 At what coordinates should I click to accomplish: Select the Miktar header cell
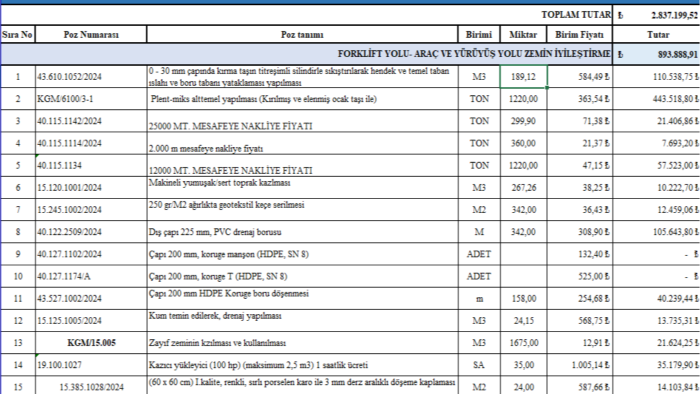point(523,34)
